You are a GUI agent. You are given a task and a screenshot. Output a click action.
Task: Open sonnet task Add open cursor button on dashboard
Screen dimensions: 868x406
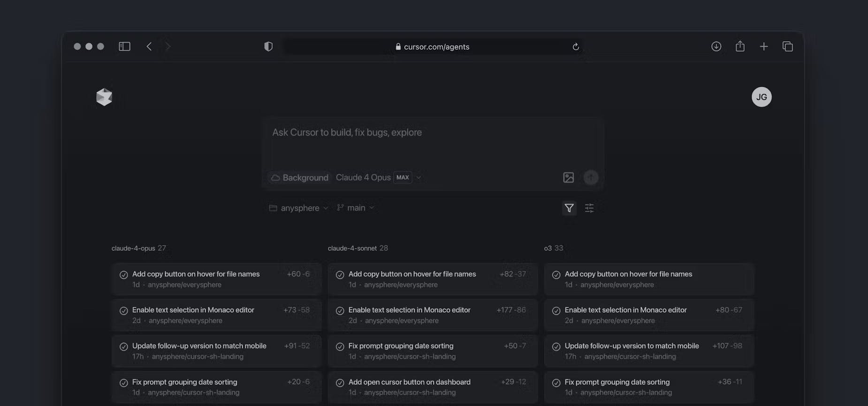(433, 387)
